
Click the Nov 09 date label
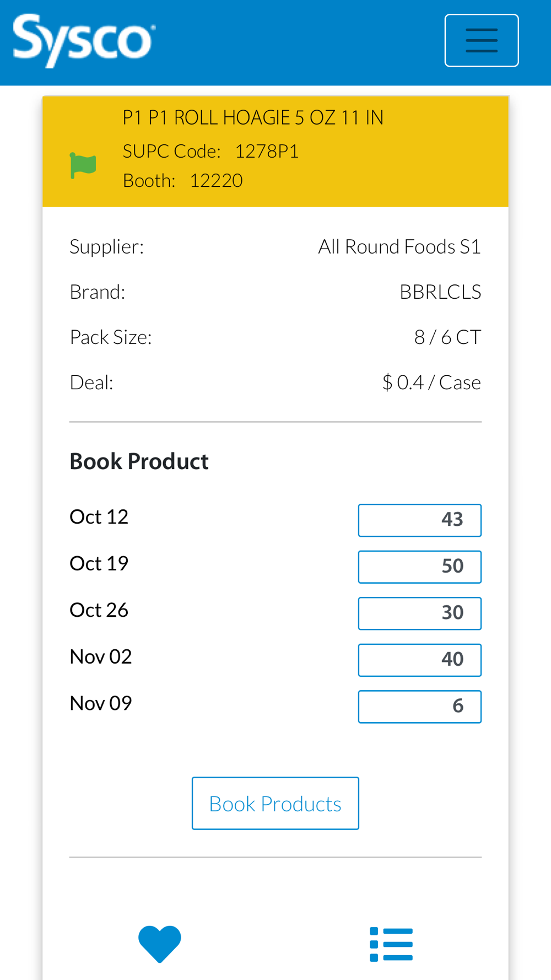101,703
